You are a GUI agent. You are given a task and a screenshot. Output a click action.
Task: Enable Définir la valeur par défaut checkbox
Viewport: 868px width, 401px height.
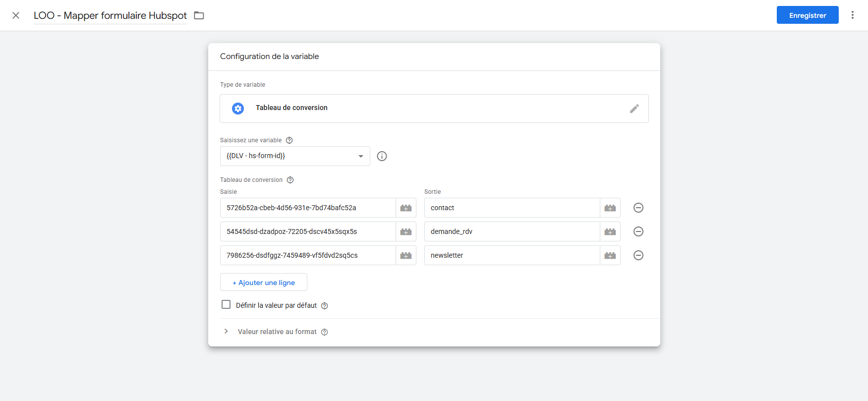tap(226, 305)
